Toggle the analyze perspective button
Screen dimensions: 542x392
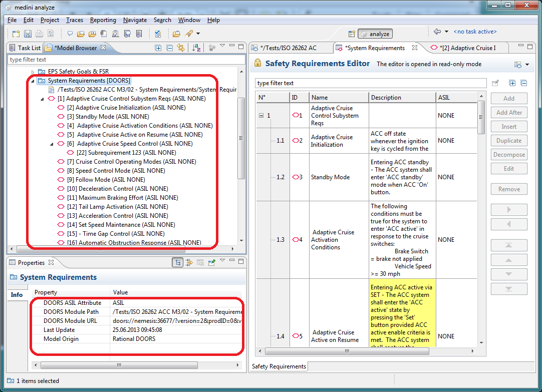(375, 34)
